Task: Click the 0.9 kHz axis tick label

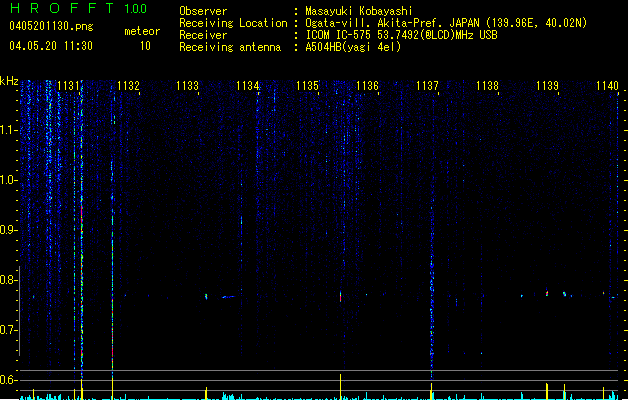Action: coord(8,230)
